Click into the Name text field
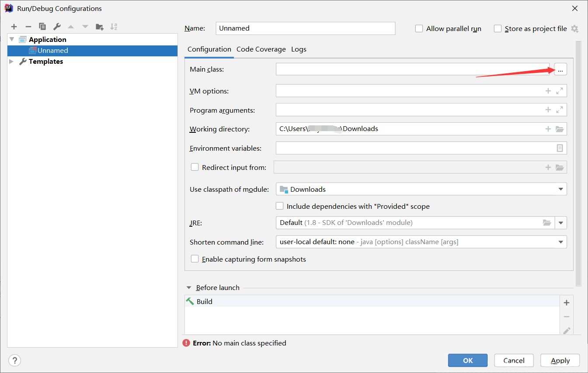 (305, 28)
